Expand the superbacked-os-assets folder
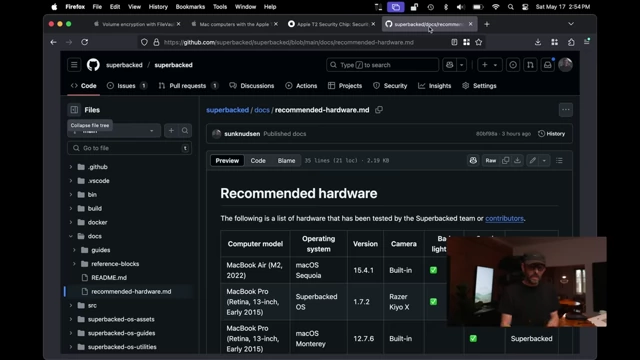The width and height of the screenshot is (640, 360). click(x=71, y=319)
